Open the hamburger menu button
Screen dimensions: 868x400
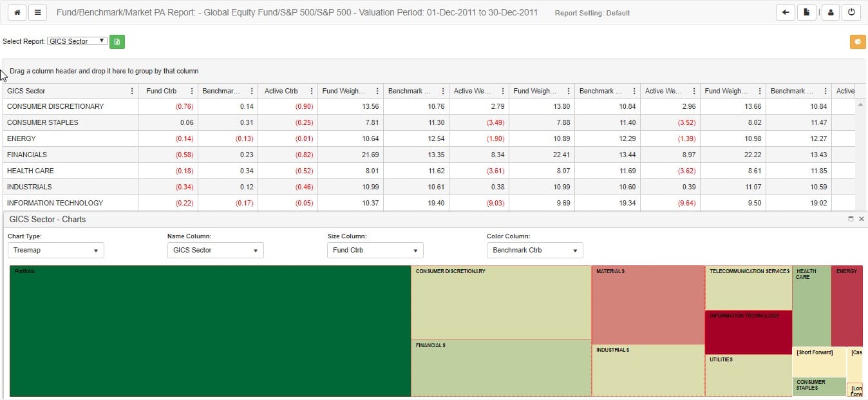pyautogui.click(x=38, y=13)
